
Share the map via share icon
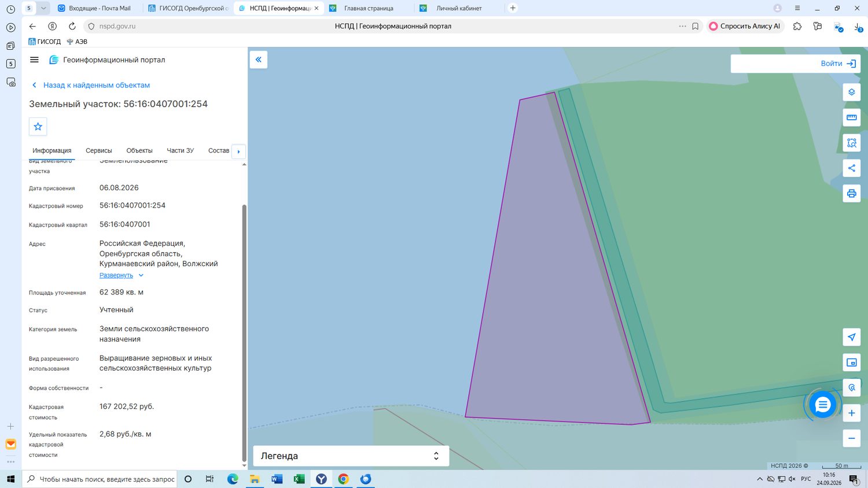pyautogui.click(x=852, y=168)
